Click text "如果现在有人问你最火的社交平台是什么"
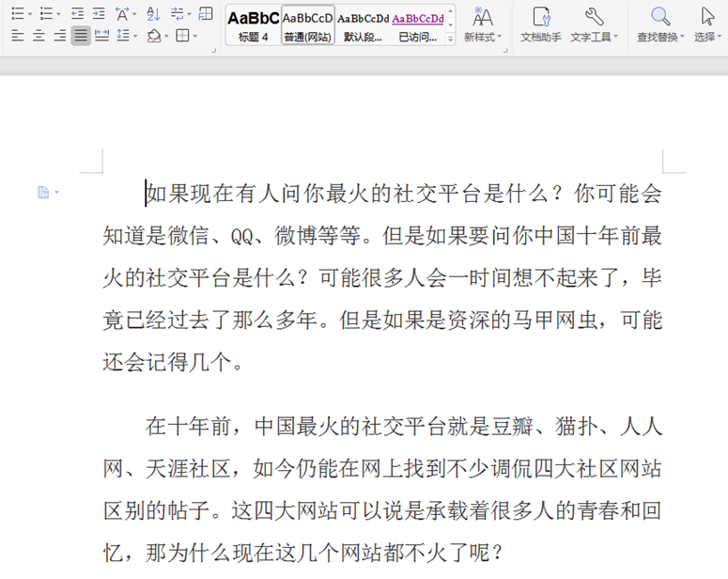Screen dimensions: 728x579 (347, 194)
